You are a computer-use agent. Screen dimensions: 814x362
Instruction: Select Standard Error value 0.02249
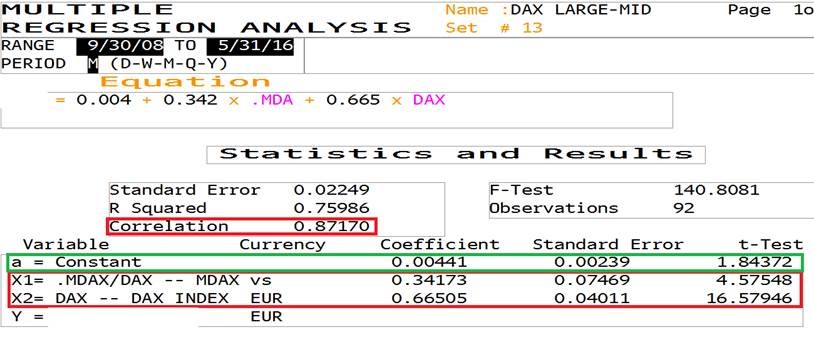[331, 191]
